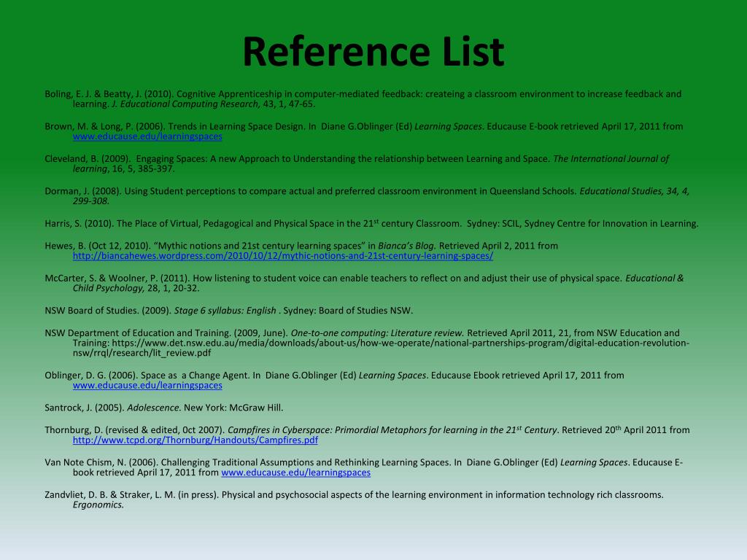747x560 pixels.
Task: Click the det.nsw.edu.au URL text
Action: point(381,348)
